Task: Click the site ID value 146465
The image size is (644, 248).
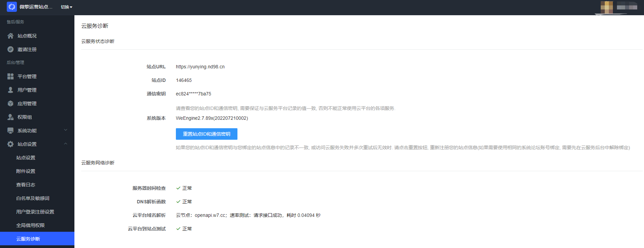Action: click(184, 80)
